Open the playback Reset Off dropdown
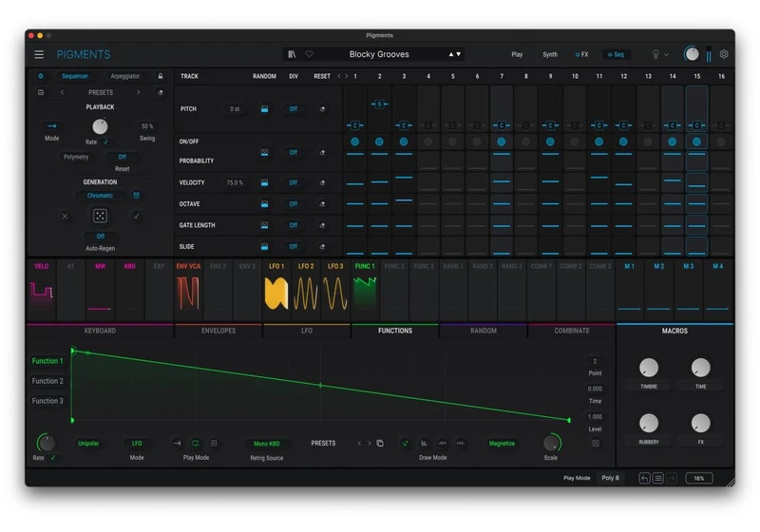 click(x=123, y=157)
